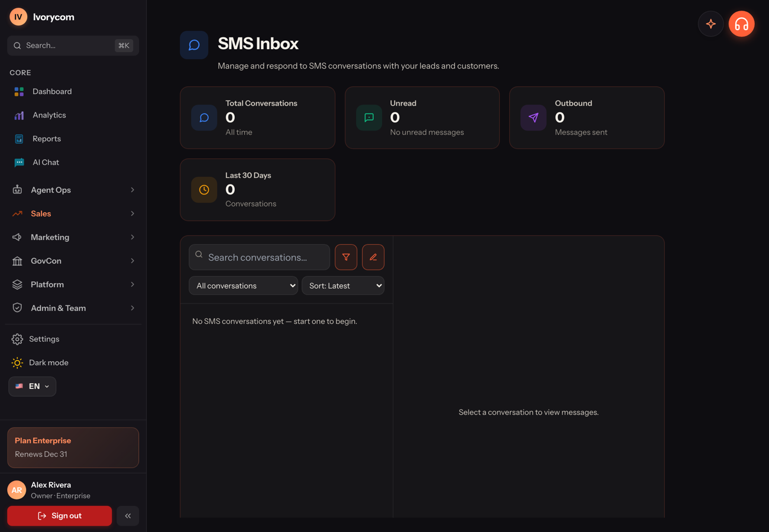Click the Reports document icon
The height and width of the screenshot is (532, 769).
coord(19,139)
